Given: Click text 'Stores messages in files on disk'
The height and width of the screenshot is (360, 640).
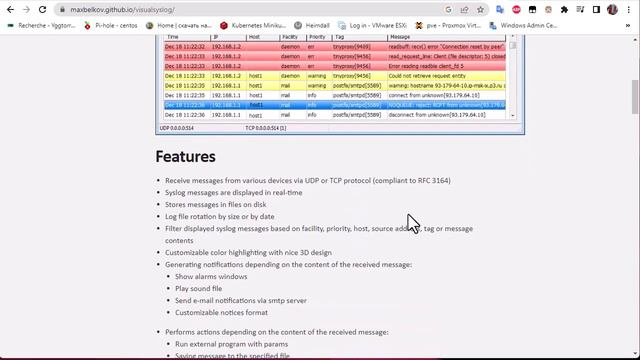Looking at the screenshot, I should pos(216,204).
